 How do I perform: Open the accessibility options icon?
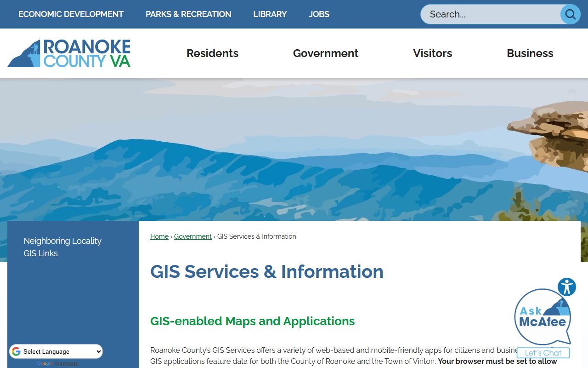[x=567, y=287]
